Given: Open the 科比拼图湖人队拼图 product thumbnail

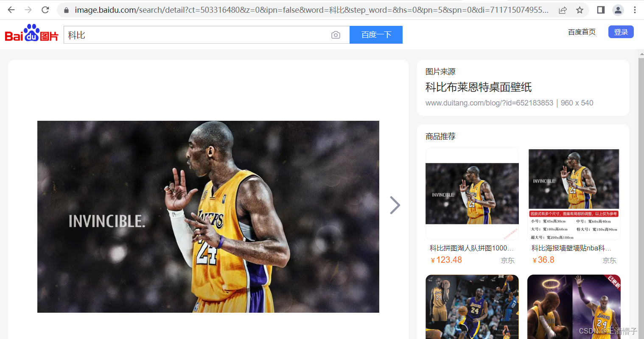Looking at the screenshot, I should pyautogui.click(x=472, y=194).
